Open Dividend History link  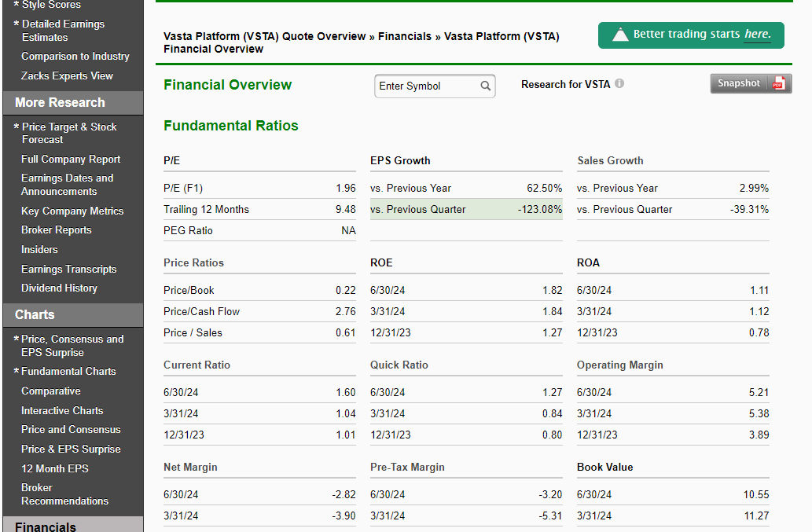pyautogui.click(x=59, y=288)
